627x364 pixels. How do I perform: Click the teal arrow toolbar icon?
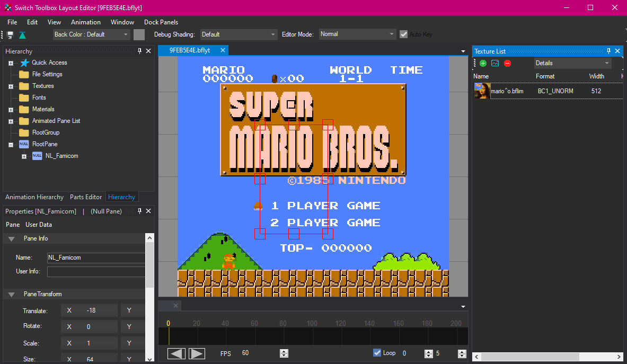(22, 35)
